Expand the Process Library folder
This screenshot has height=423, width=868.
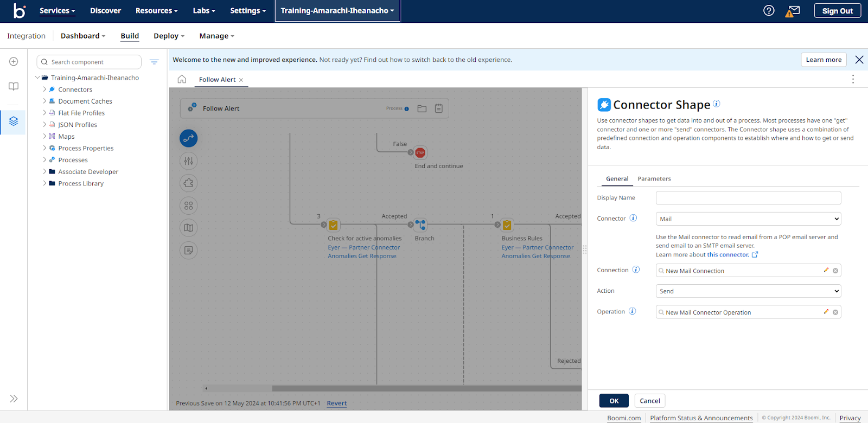(x=44, y=183)
